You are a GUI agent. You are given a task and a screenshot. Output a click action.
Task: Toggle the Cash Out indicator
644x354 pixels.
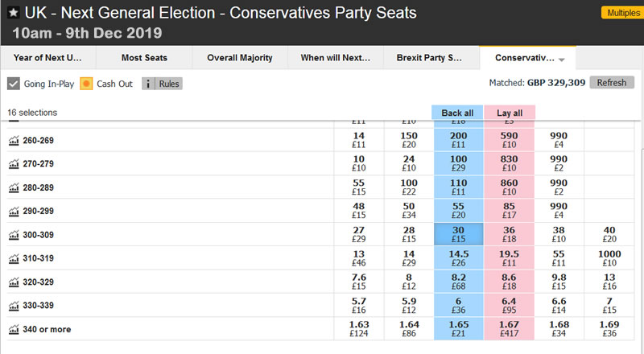point(87,84)
